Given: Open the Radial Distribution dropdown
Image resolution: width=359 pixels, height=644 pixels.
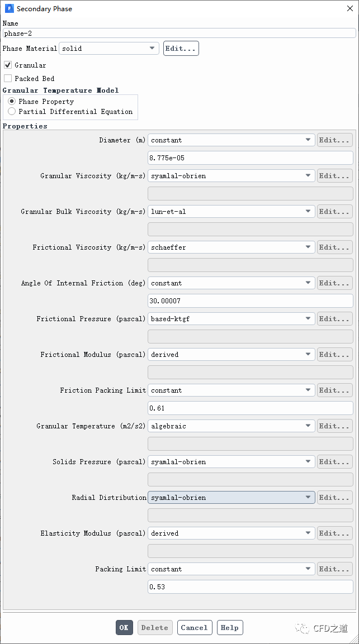Looking at the screenshot, I should coord(231,498).
